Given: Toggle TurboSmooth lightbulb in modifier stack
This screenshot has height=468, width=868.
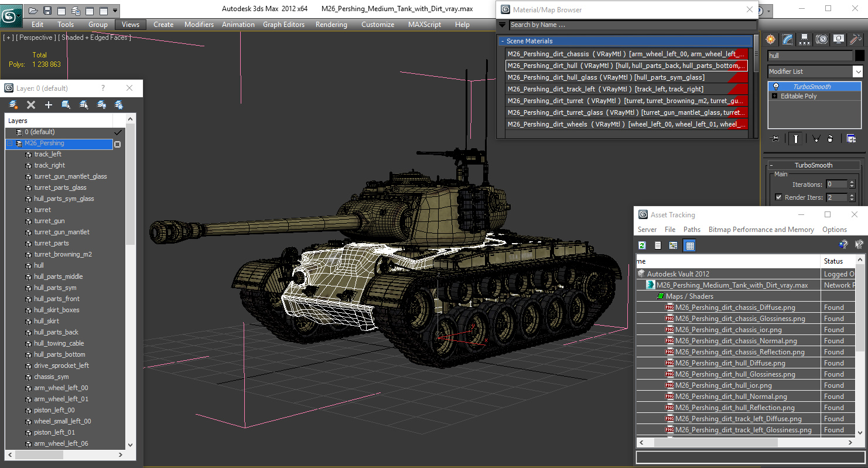Looking at the screenshot, I should point(776,87).
